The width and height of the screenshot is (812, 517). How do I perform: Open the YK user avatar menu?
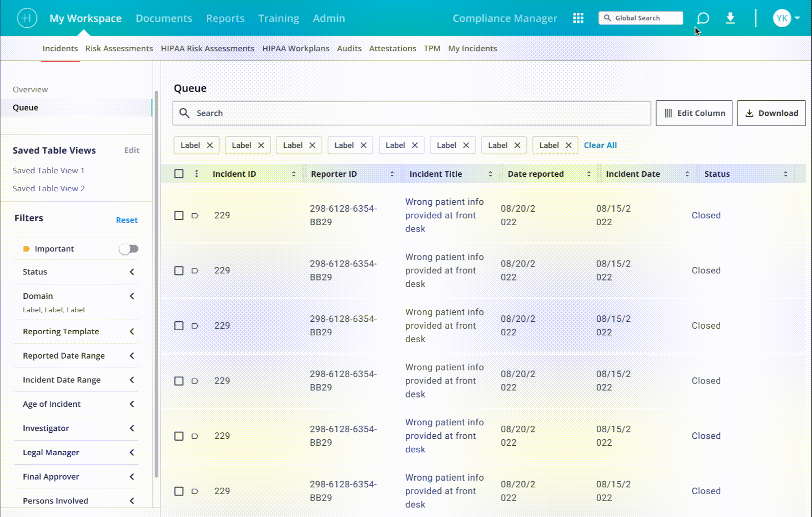786,18
